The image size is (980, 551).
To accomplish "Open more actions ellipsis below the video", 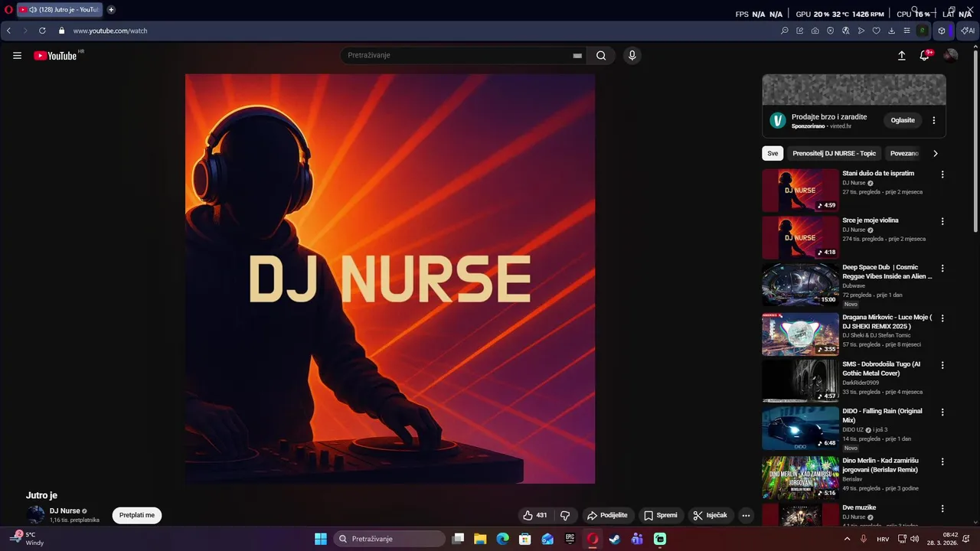I will pyautogui.click(x=746, y=515).
